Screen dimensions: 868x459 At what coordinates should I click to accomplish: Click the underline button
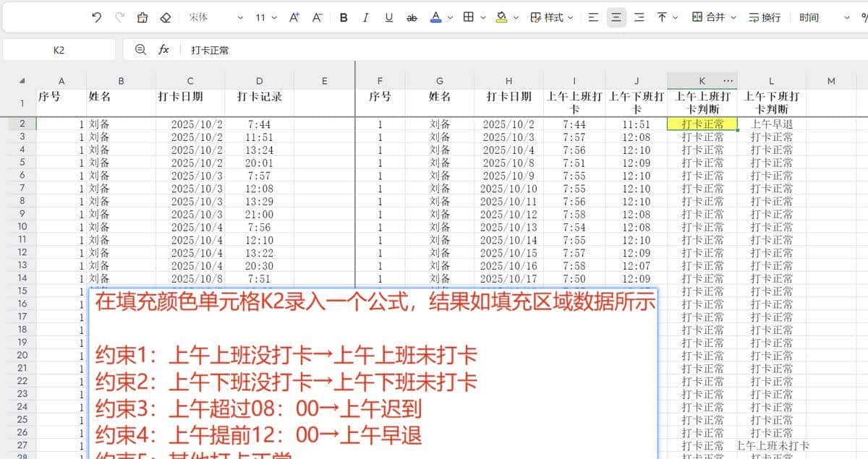pyautogui.click(x=388, y=16)
